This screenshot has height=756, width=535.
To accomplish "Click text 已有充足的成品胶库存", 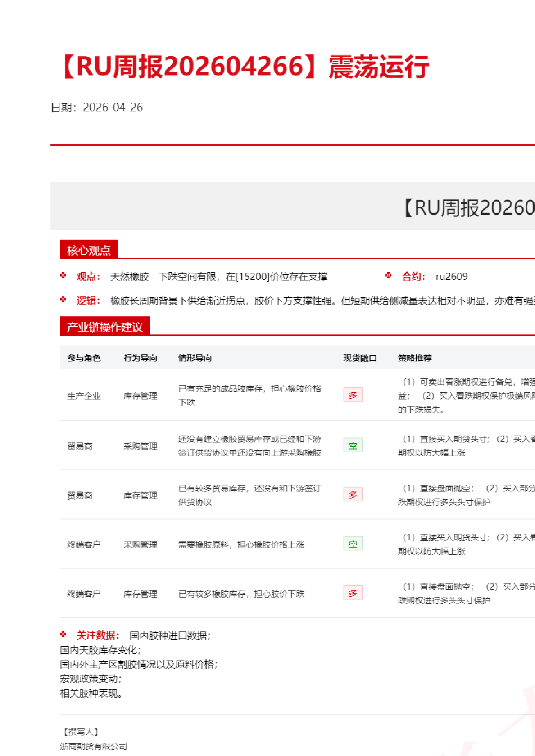I will pos(220,389).
